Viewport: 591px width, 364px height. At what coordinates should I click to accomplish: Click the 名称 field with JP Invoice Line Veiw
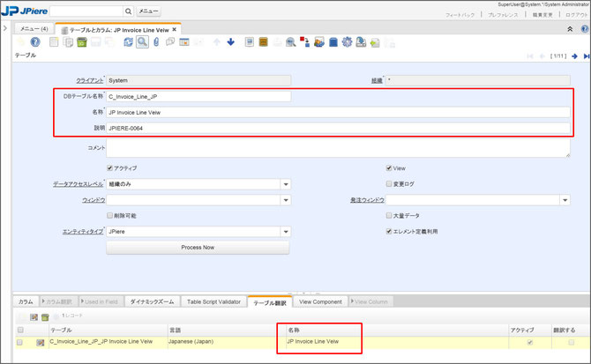click(x=338, y=112)
